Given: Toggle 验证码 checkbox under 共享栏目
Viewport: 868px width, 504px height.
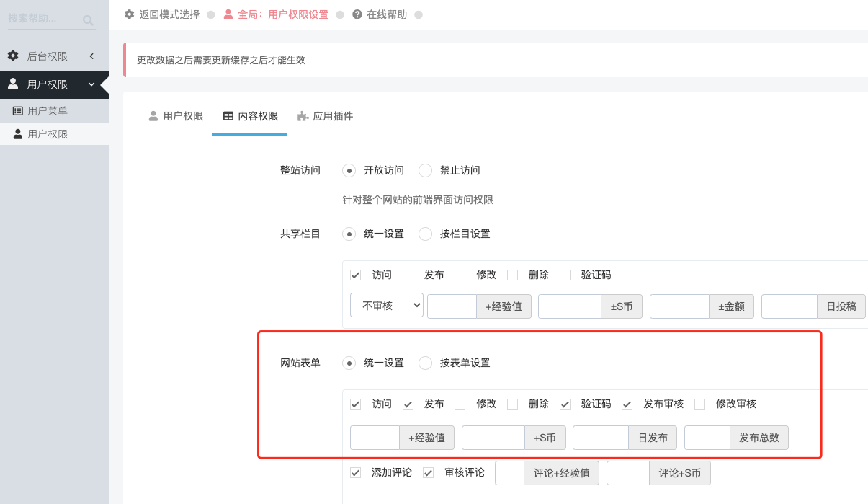Looking at the screenshot, I should pos(565,275).
